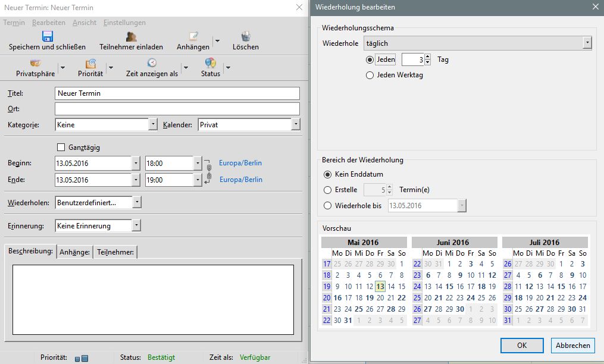This screenshot has width=604, height=364.
Task: Select the Jeden Werktag radio option
Action: point(370,75)
